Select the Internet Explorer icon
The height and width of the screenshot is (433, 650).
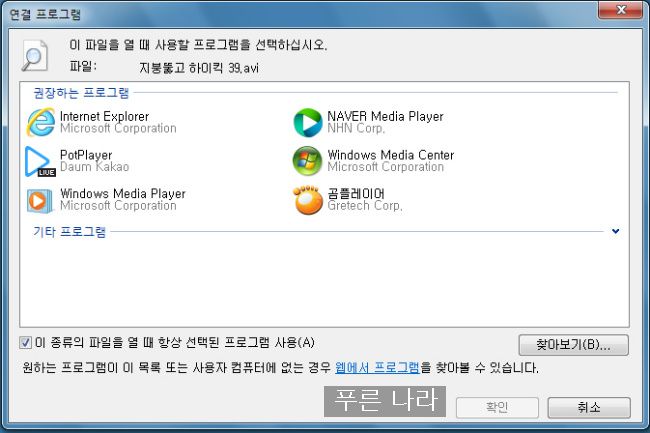(x=41, y=122)
